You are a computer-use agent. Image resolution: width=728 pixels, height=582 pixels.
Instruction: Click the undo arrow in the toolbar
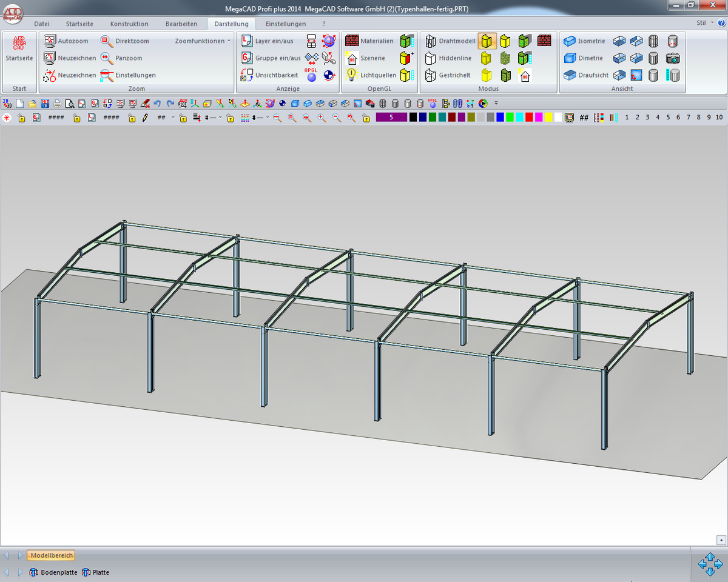[157, 104]
